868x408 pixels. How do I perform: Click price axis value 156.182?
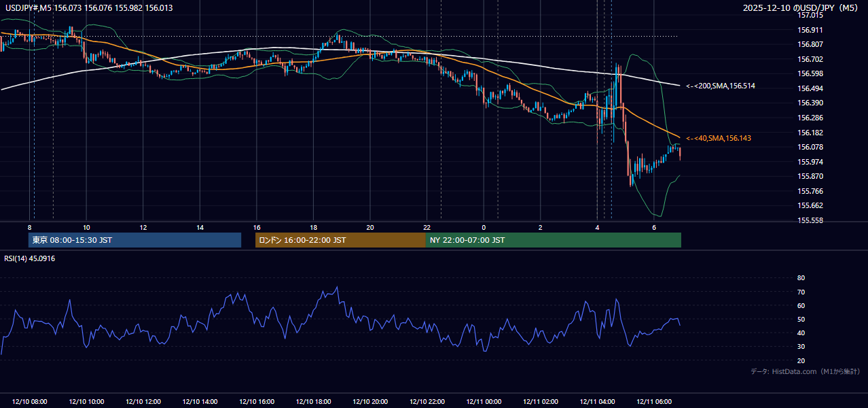(810, 133)
